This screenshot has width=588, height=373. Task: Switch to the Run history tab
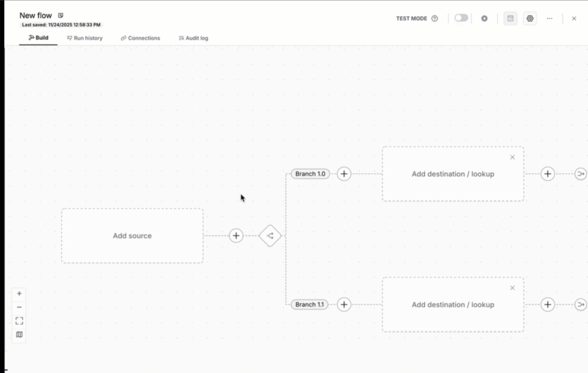click(x=85, y=38)
